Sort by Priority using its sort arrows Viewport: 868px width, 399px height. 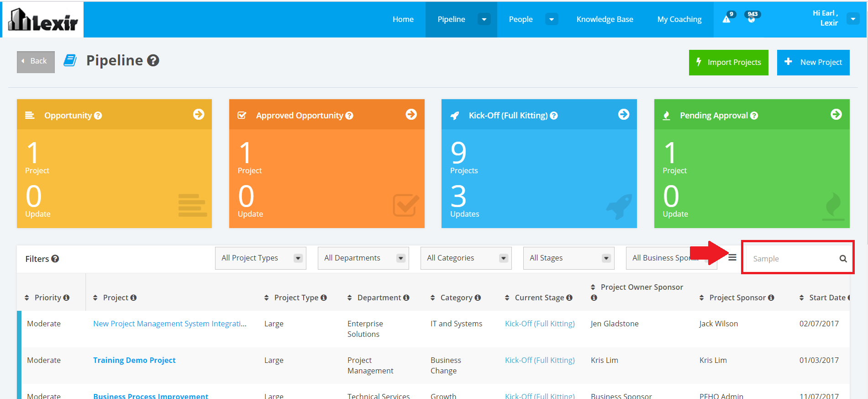pyautogui.click(x=26, y=298)
